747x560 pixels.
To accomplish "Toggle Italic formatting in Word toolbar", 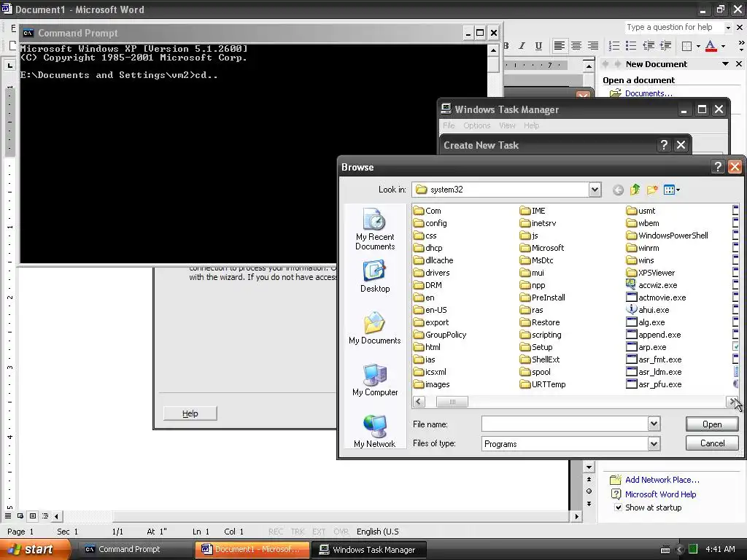I will 522,46.
